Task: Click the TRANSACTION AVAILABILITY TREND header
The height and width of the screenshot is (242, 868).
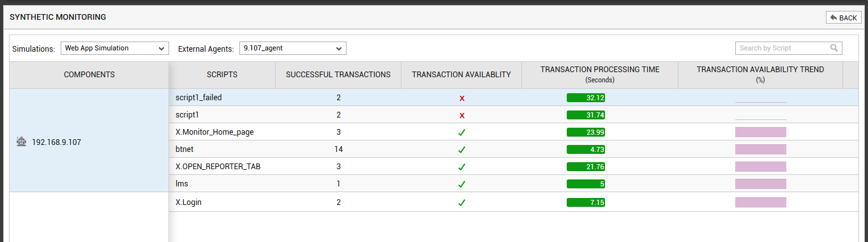Action: 760,75
